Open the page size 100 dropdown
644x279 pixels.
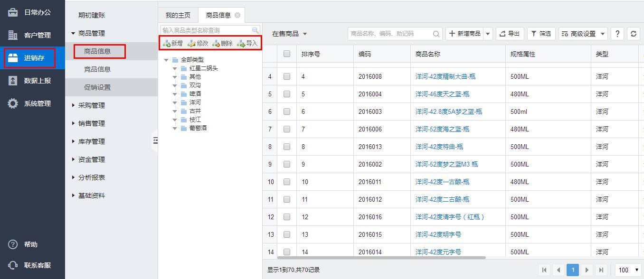click(628, 270)
